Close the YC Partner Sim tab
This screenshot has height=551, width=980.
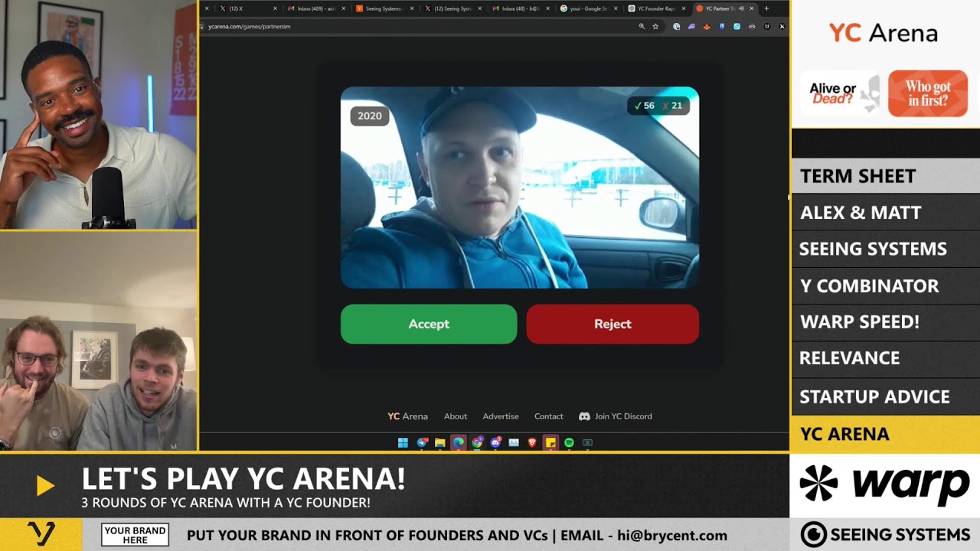[752, 8]
